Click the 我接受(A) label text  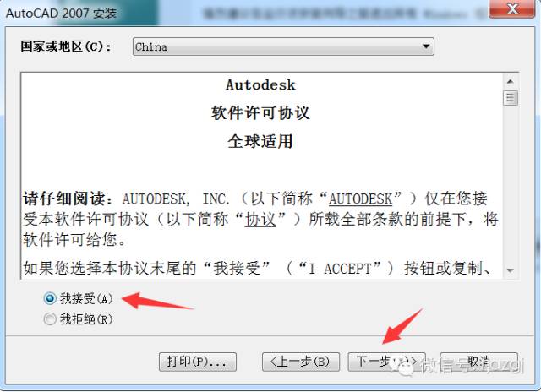pos(86,298)
